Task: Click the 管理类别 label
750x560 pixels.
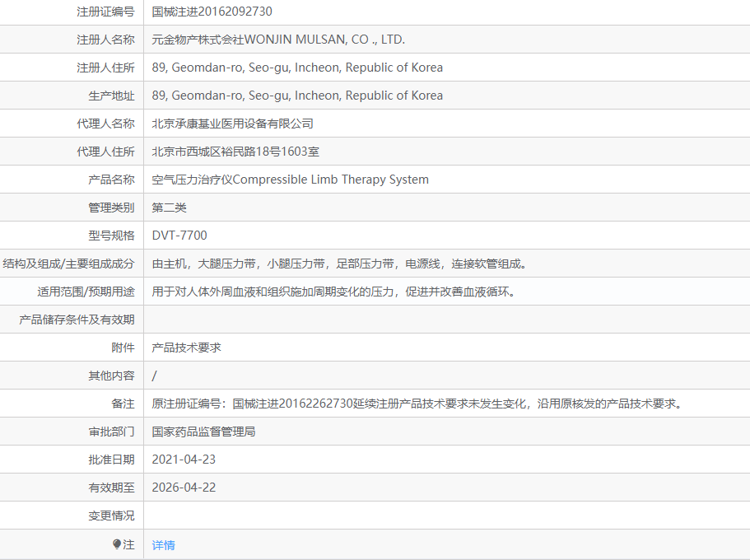Action: pos(111,208)
